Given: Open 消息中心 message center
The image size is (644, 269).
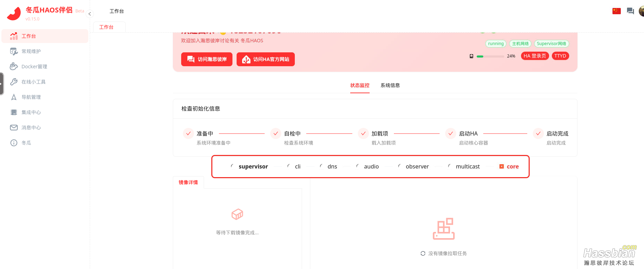Looking at the screenshot, I should point(45,128).
